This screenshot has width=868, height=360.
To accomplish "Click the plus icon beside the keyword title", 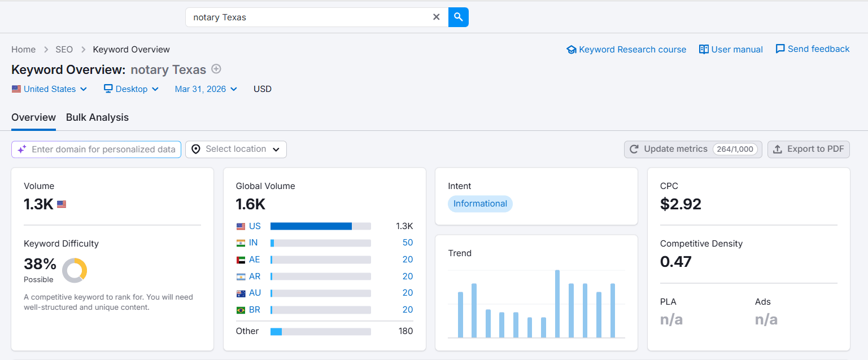I will (x=216, y=69).
